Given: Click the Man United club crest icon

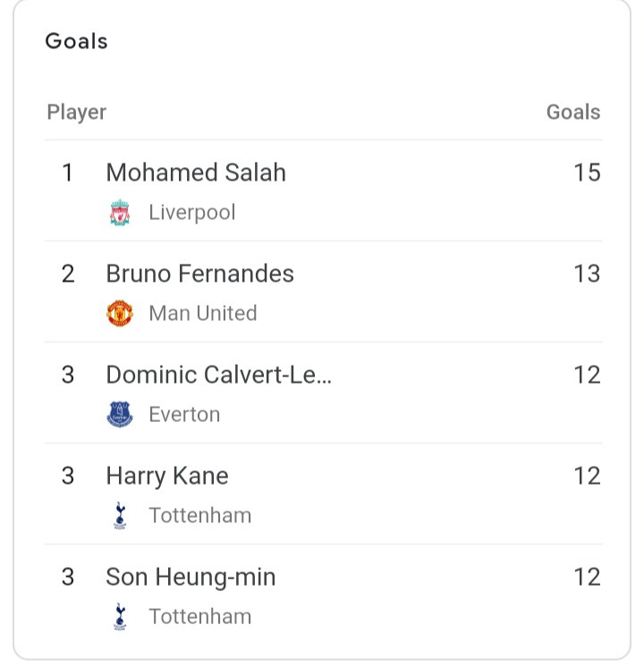Looking at the screenshot, I should tap(120, 314).
